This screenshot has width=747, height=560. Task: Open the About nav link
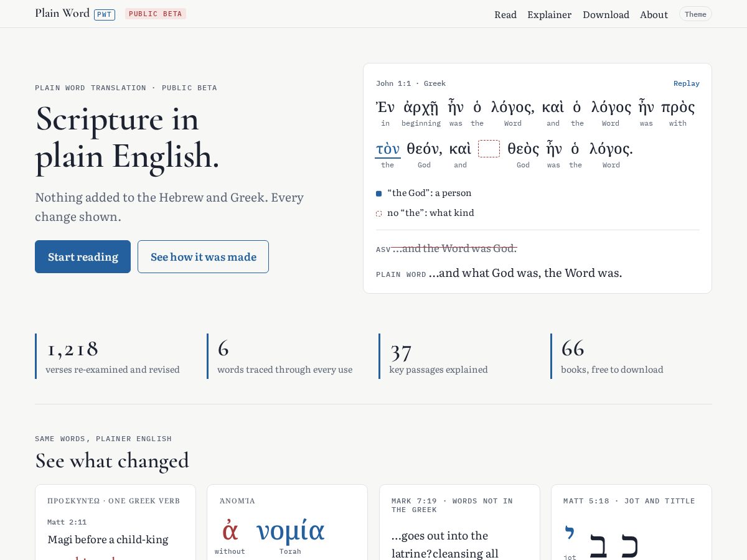pos(654,14)
